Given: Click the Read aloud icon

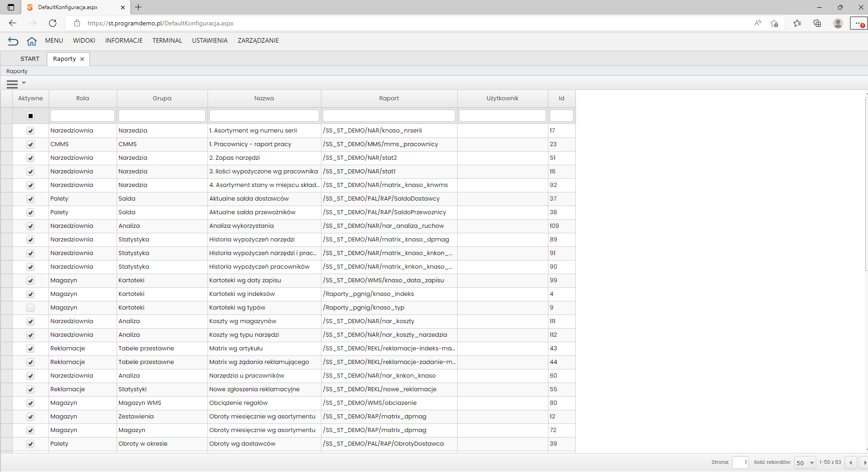Looking at the screenshot, I should (x=758, y=23).
